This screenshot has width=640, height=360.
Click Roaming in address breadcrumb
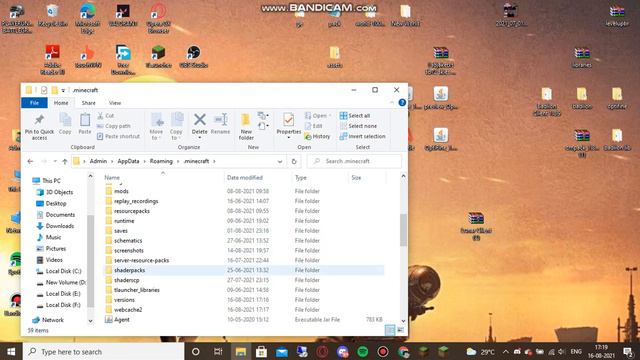pyautogui.click(x=161, y=161)
